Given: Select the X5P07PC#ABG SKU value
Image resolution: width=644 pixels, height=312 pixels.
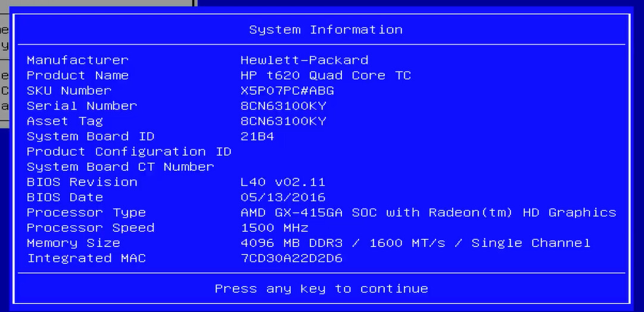Looking at the screenshot, I should tap(287, 91).
